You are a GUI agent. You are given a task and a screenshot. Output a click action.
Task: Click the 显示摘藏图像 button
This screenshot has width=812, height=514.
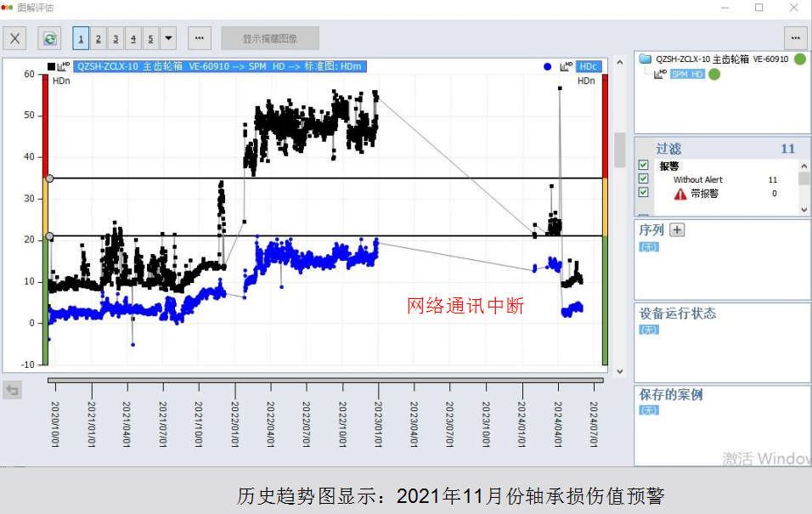[x=270, y=38]
